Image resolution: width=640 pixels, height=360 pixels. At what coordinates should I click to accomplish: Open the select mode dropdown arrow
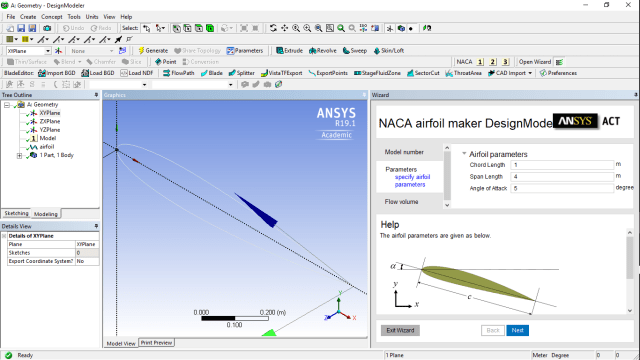pos(163,28)
